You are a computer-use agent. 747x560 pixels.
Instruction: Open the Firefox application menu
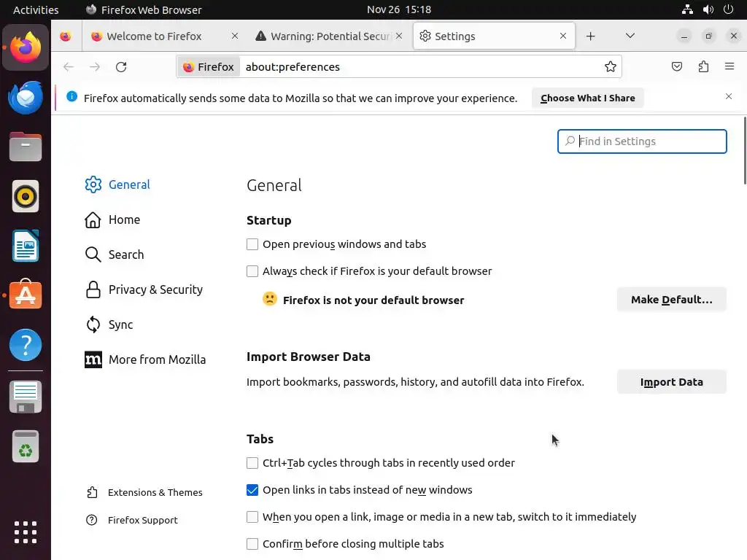pos(729,67)
